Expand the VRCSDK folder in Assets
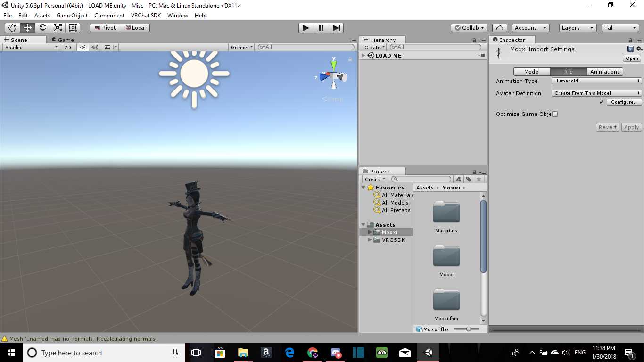 pos(370,240)
